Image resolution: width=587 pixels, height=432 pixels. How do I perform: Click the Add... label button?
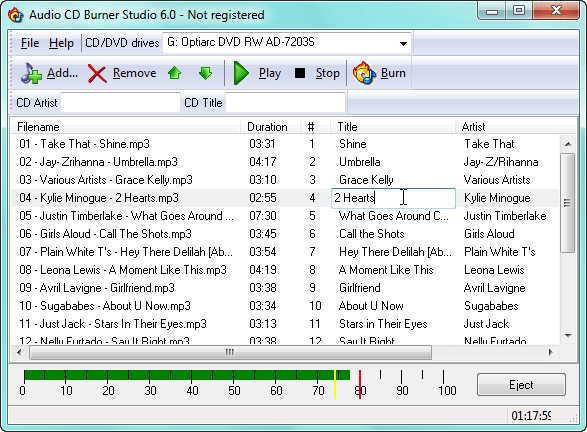[x=63, y=73]
